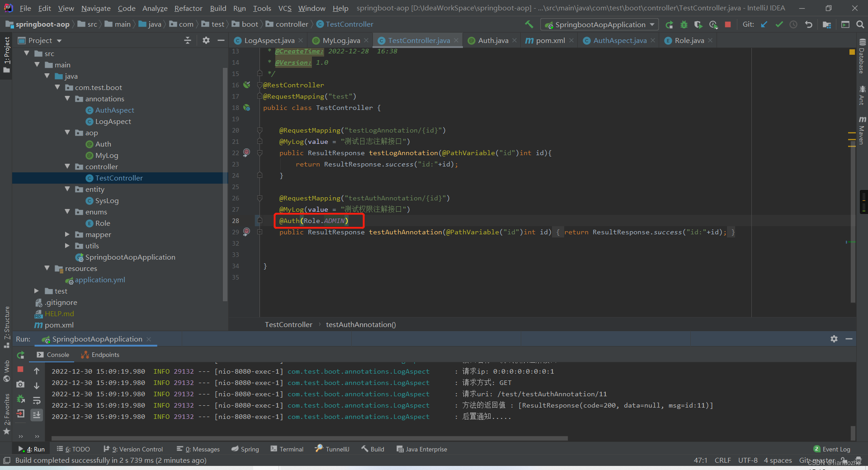Collapse the annotations folder
Image resolution: width=868 pixels, height=470 pixels.
tap(67, 99)
